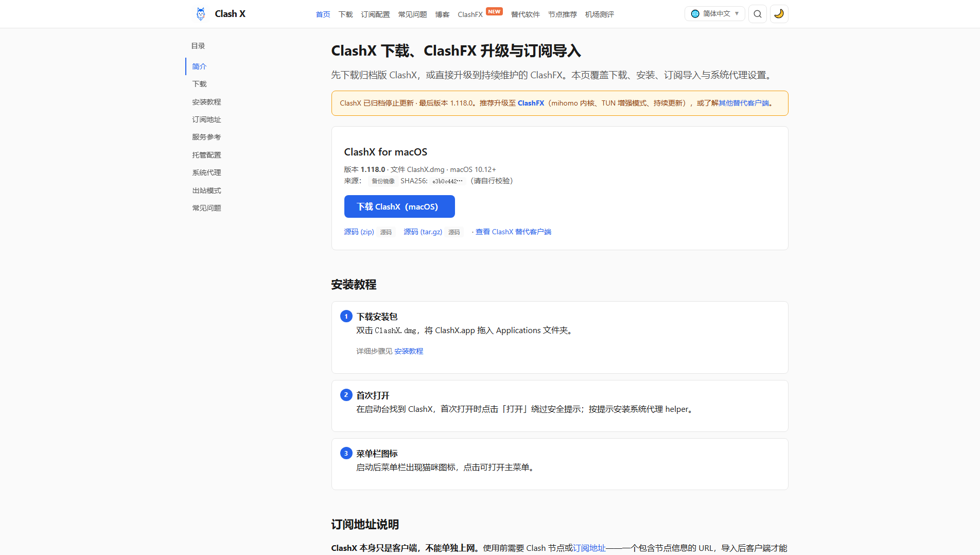Jump to 简介 in sidebar contents
The image size is (980, 555).
tap(199, 66)
